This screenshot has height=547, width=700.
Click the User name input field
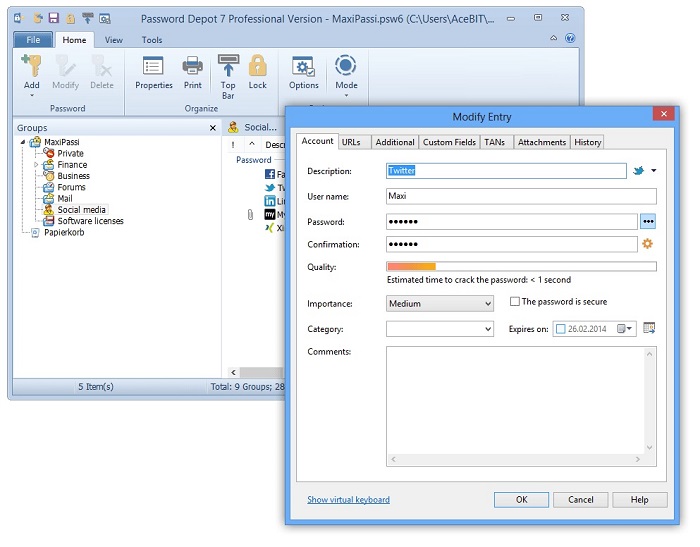(x=521, y=196)
